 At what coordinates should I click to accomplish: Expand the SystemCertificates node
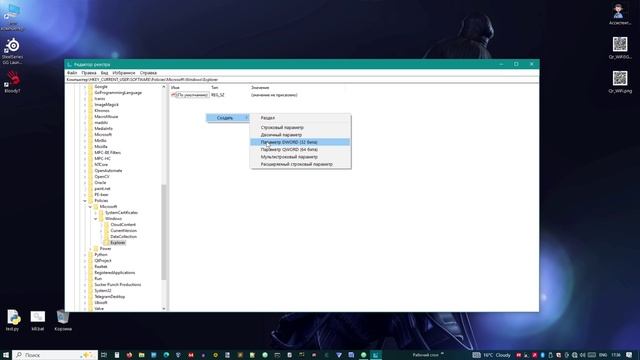pos(96,213)
